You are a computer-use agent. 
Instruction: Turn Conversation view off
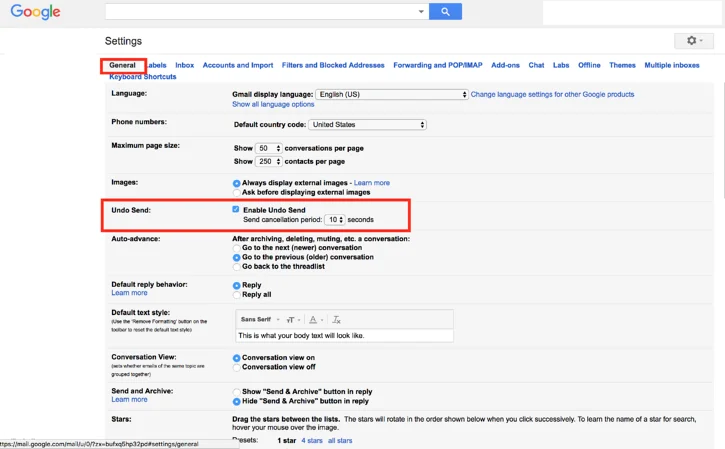236,367
